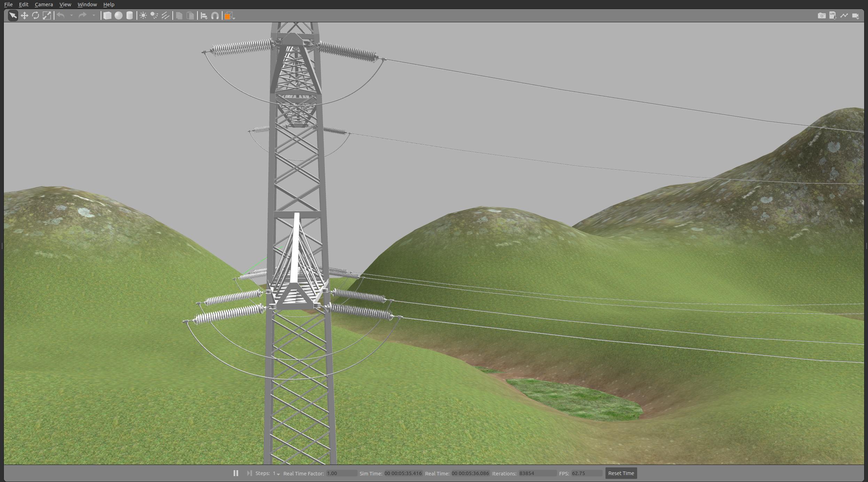Click the Redo arrow icon
This screenshot has height=482, width=868.
tap(83, 16)
